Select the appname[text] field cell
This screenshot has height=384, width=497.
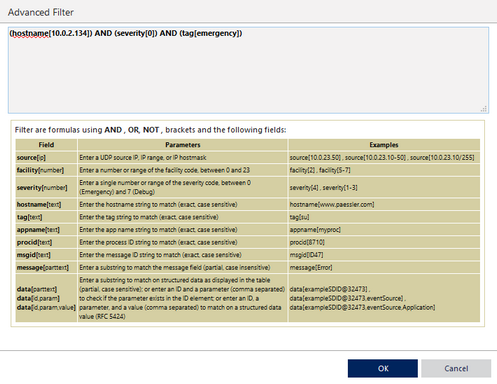point(46,230)
